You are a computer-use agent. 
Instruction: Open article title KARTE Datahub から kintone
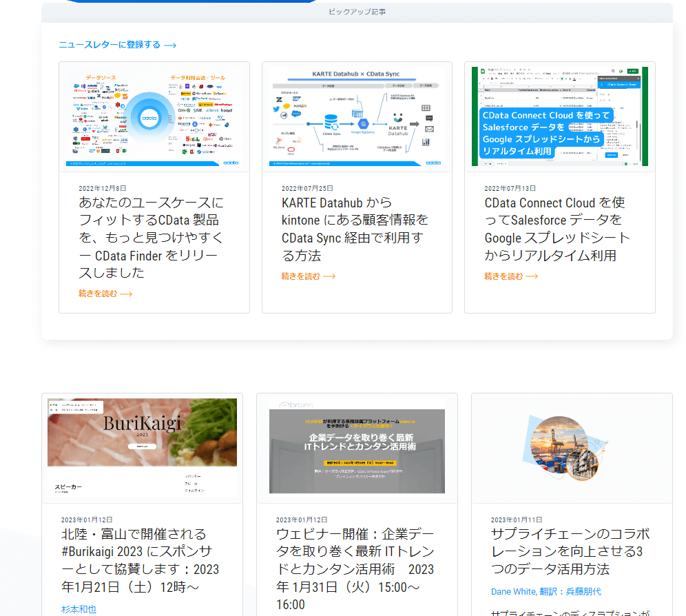[x=355, y=229]
